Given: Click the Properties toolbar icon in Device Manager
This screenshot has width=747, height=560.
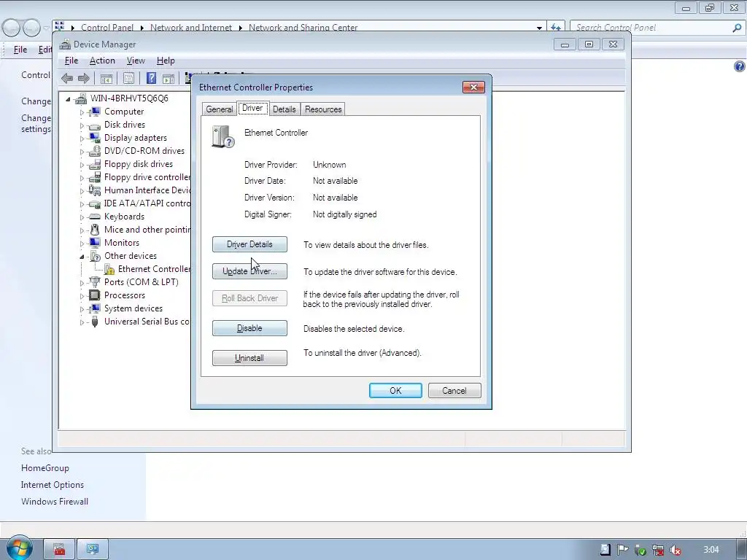Looking at the screenshot, I should tap(128, 78).
